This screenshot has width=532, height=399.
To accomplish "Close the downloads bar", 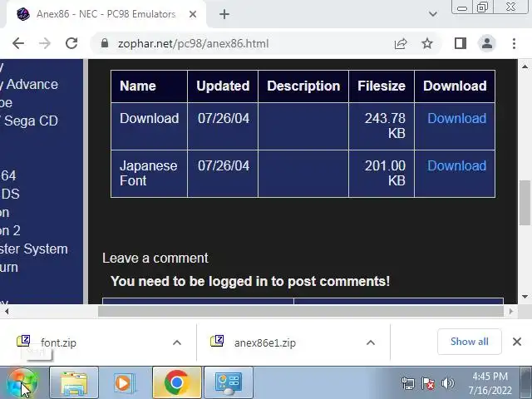I will pyautogui.click(x=517, y=342).
